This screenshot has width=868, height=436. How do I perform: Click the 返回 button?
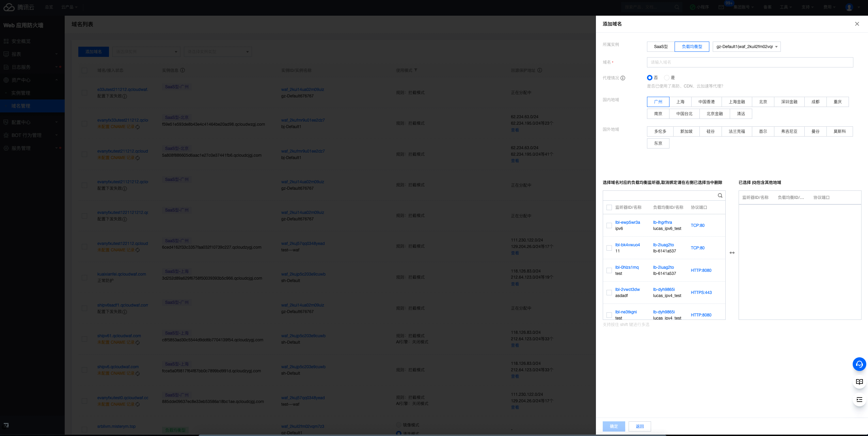point(640,426)
